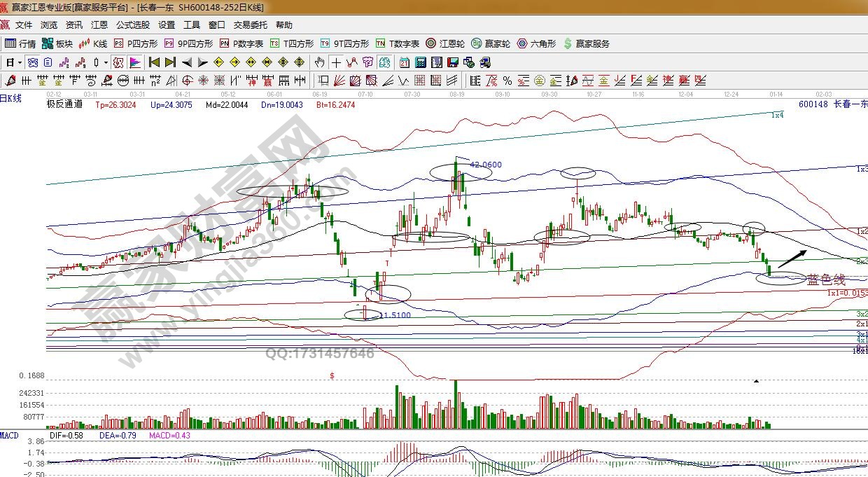
Task: Toggle the colored flag indicator button
Action: (134, 62)
